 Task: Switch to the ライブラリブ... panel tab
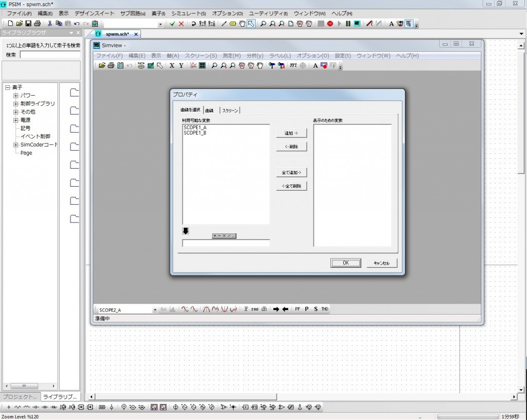[60, 396]
